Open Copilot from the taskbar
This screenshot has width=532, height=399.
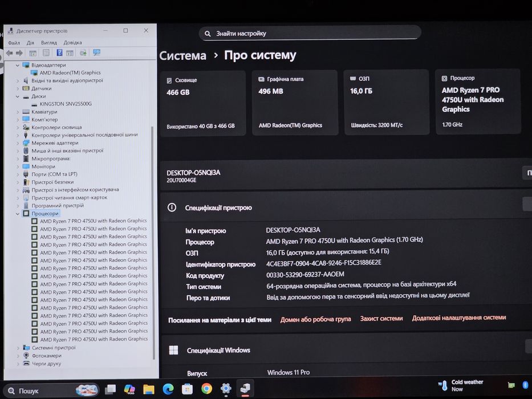129,389
